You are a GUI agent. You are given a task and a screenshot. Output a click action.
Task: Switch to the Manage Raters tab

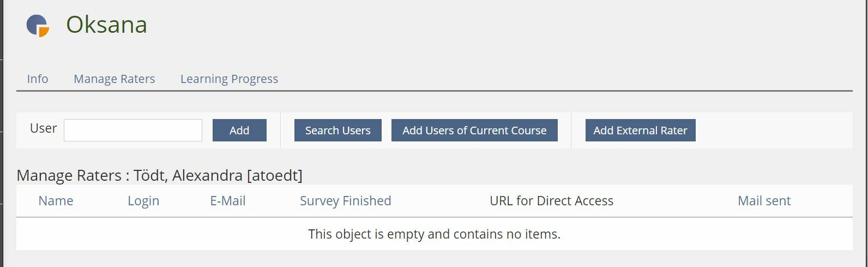pos(114,79)
